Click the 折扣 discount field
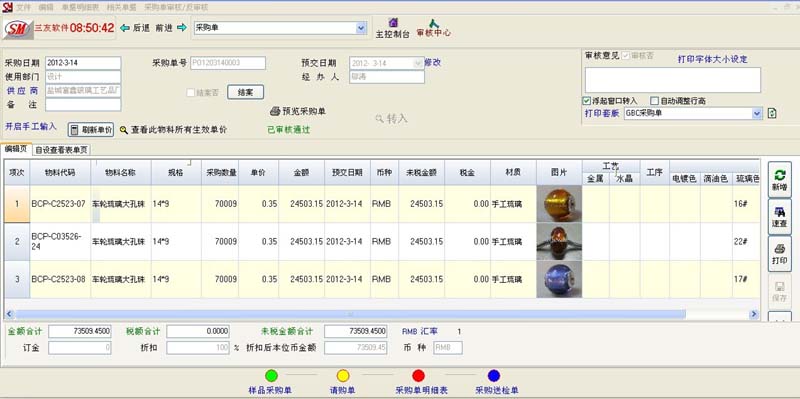Screen dimensions: 800x399 pos(198,348)
